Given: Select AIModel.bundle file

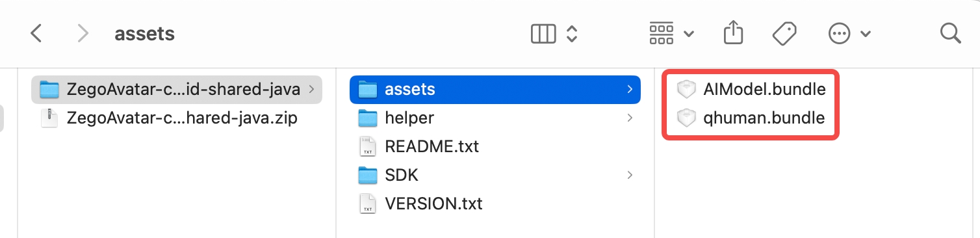Looking at the screenshot, I should click(751, 89).
